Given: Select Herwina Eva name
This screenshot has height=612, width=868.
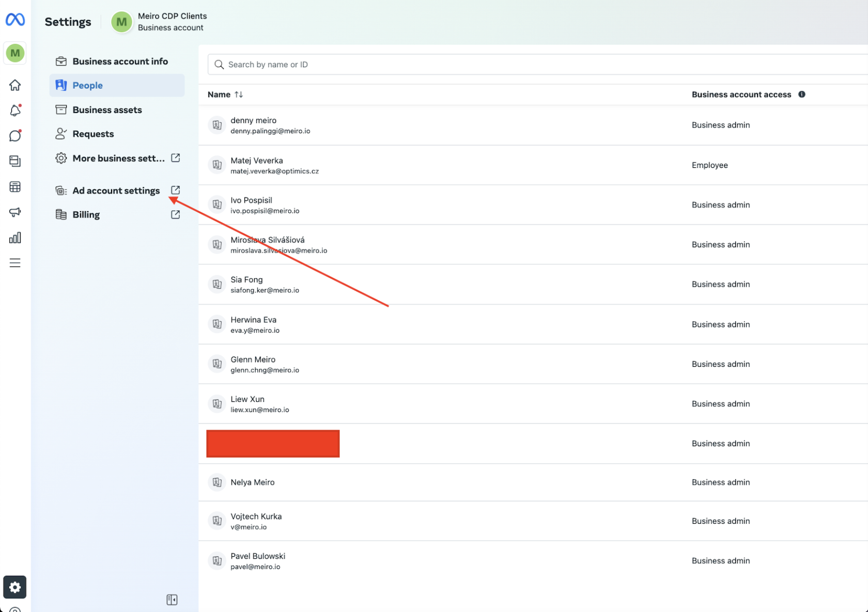Looking at the screenshot, I should click(253, 320).
